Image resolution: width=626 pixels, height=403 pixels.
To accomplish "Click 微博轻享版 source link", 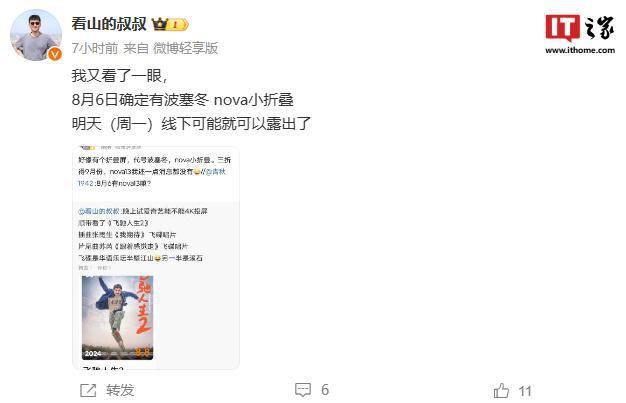I will (x=186, y=48).
